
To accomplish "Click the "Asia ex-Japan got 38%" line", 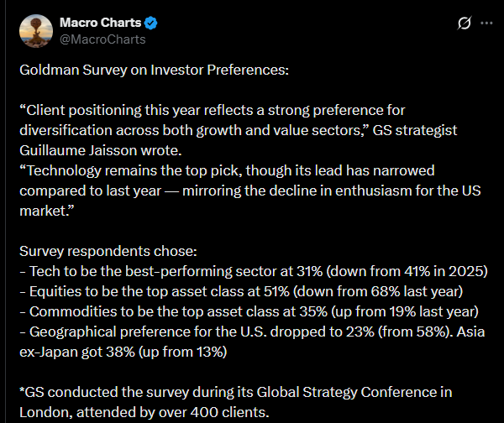I will 123,352.
